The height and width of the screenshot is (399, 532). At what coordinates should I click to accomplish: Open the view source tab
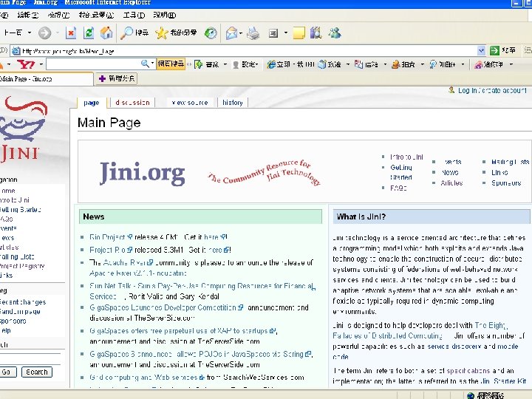190,103
